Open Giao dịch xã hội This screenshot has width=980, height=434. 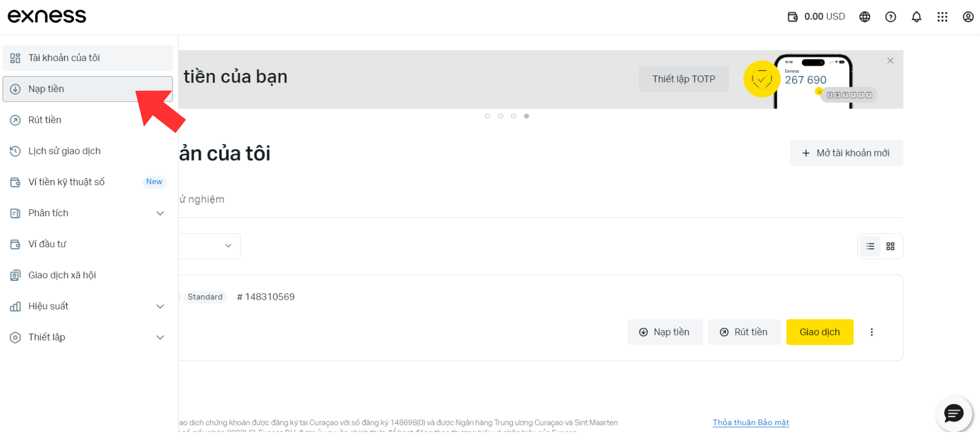[88, 275]
